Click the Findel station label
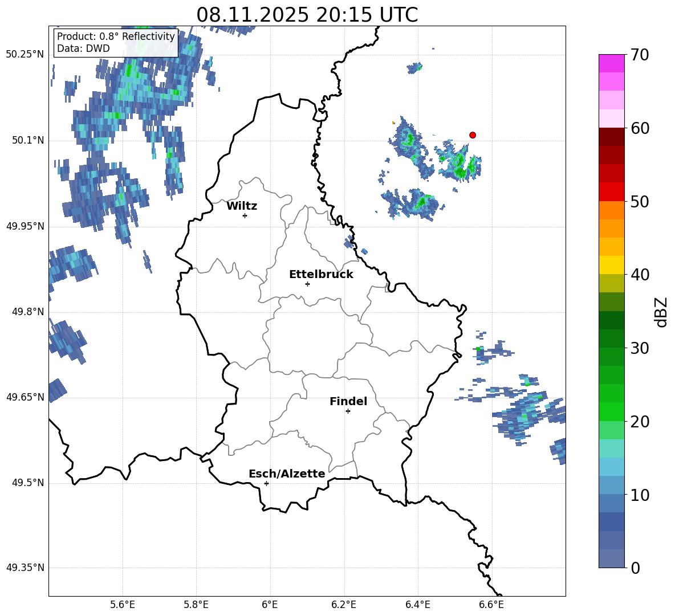Viewport: 675px width, 616px height. [348, 401]
